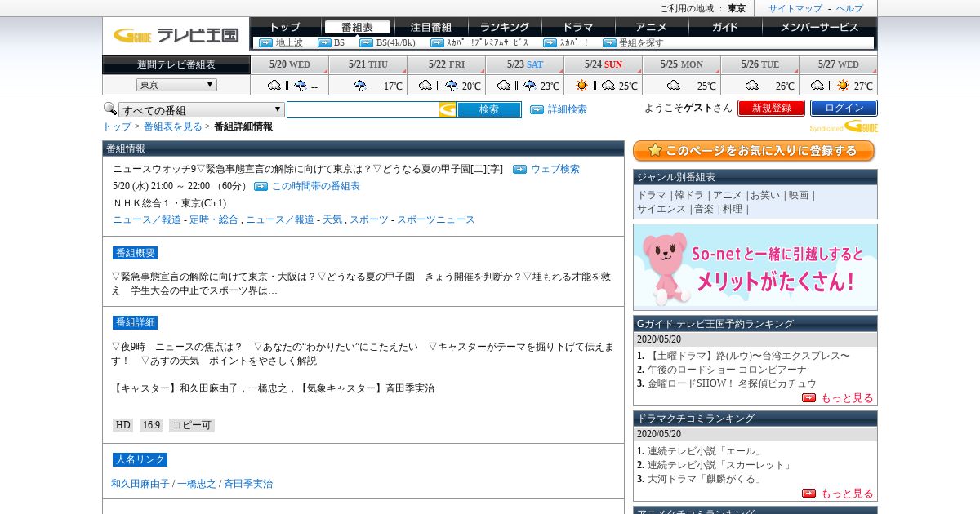
Task: Open the ヘルプ link
Action: [x=849, y=8]
